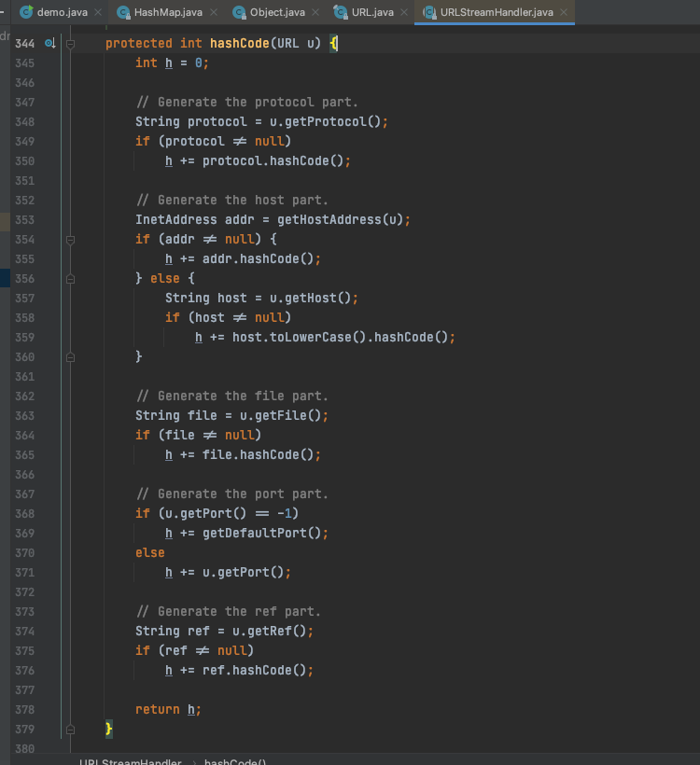Viewport: 700px width, 765px height.
Task: Click 'return h;' statement on line 378
Action: [x=168, y=709]
